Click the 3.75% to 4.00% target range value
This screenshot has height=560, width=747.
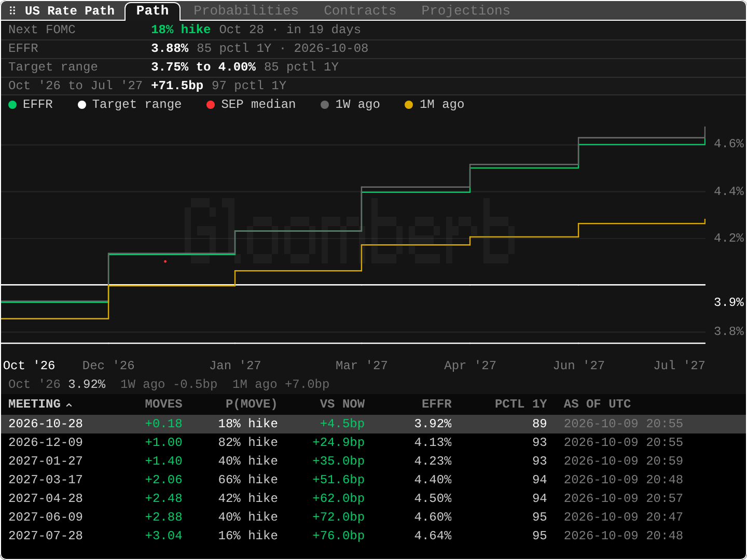[x=203, y=67]
